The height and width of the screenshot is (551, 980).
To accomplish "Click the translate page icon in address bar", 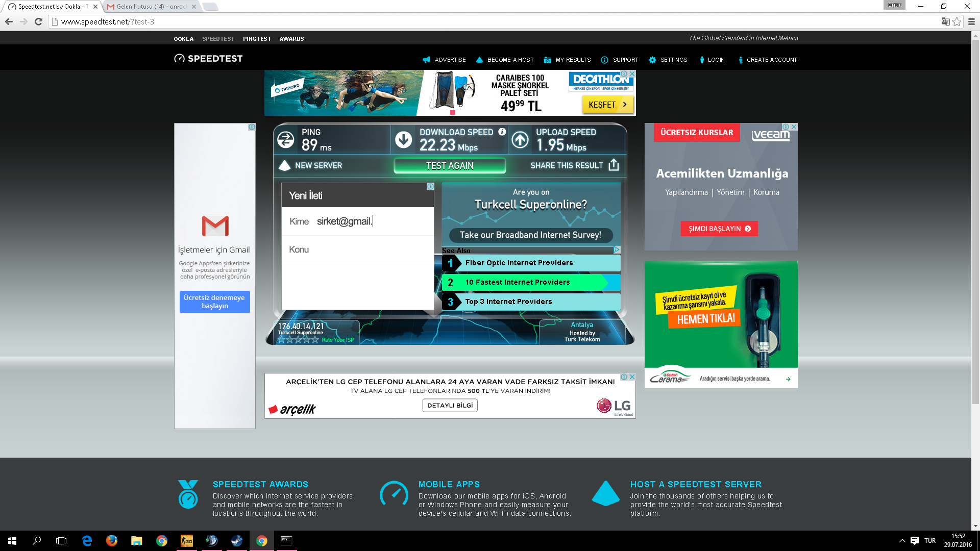I will point(945,21).
